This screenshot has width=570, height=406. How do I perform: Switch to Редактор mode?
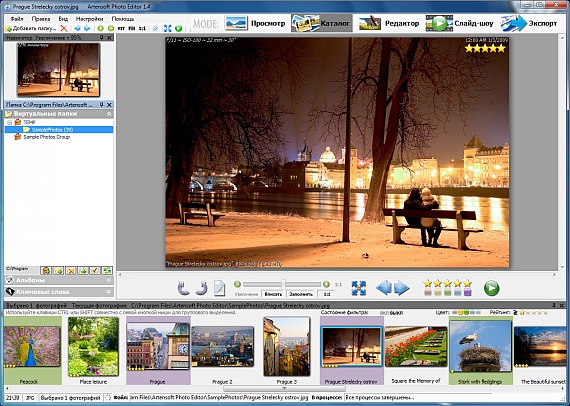tap(389, 23)
